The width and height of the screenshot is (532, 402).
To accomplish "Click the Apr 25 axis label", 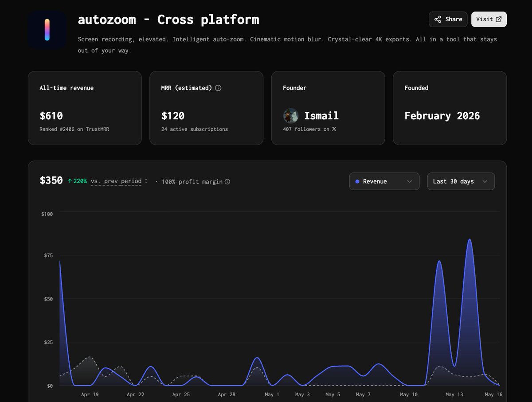I will tap(181, 394).
